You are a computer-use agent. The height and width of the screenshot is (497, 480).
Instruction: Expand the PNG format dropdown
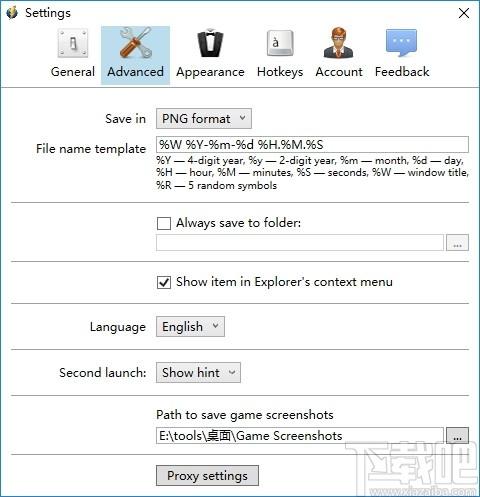point(204,118)
